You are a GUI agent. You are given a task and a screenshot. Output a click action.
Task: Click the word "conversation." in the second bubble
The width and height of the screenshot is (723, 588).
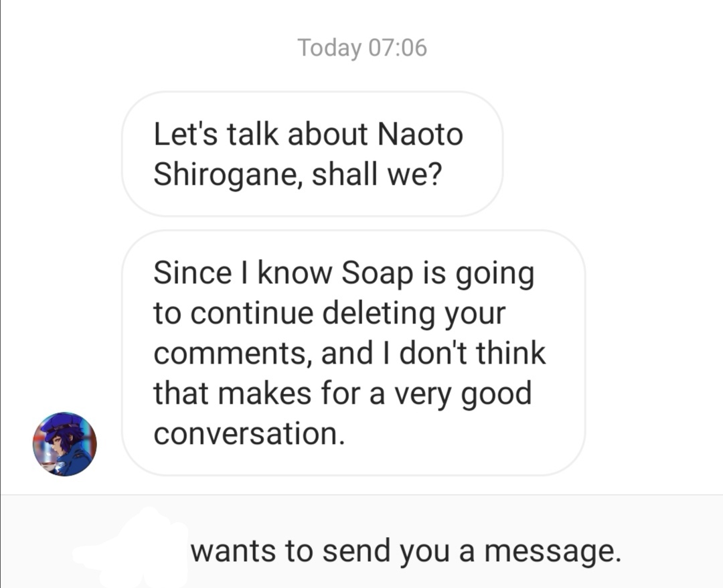coord(249,434)
